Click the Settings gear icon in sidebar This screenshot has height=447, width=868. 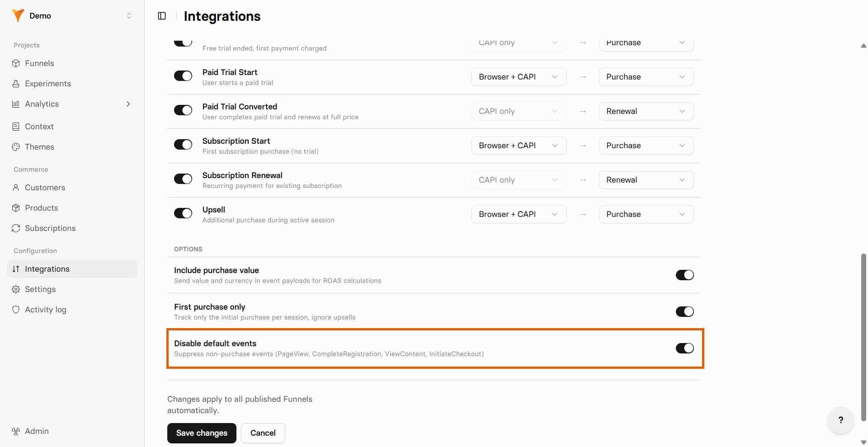16,289
